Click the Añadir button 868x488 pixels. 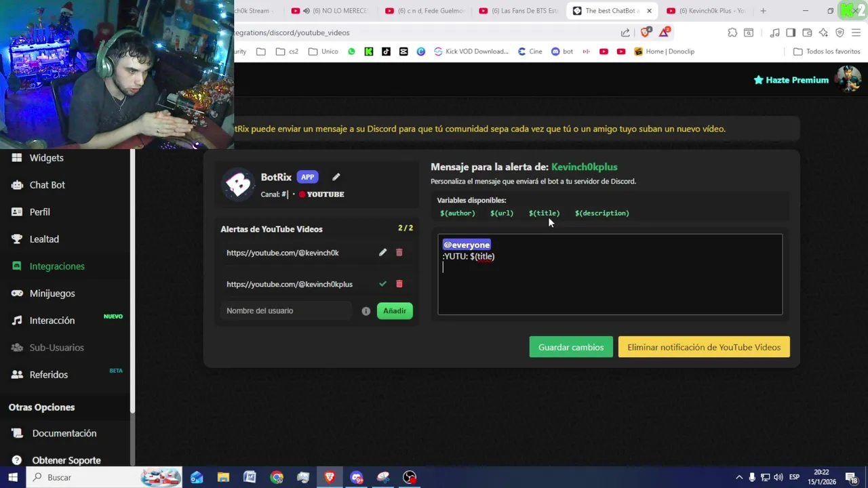point(395,310)
